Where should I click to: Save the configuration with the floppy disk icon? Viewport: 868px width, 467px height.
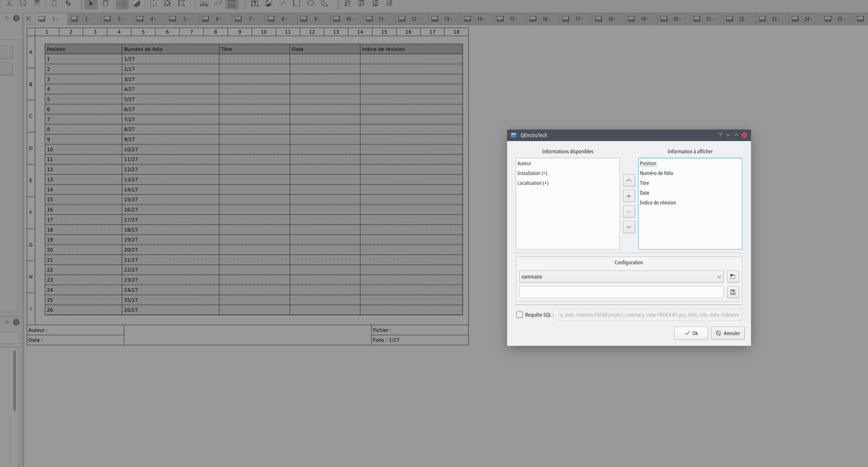click(733, 292)
